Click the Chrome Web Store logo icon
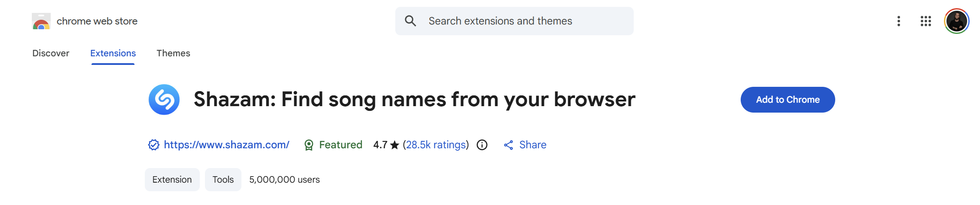 pyautogui.click(x=41, y=21)
